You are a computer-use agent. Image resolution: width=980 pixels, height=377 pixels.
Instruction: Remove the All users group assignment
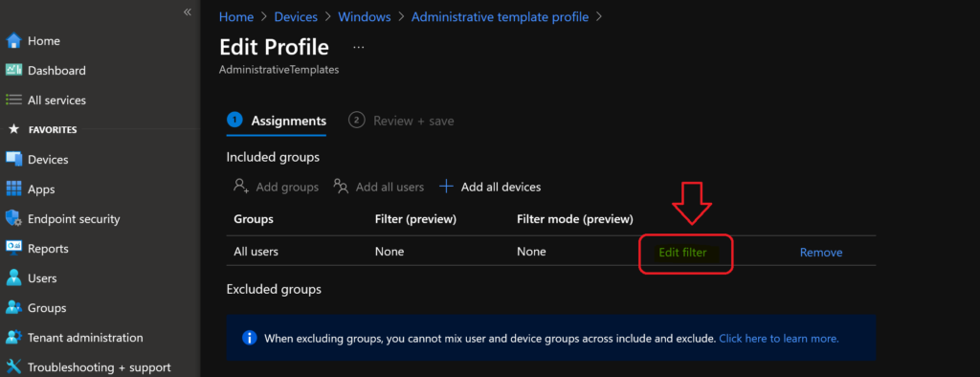pos(821,253)
